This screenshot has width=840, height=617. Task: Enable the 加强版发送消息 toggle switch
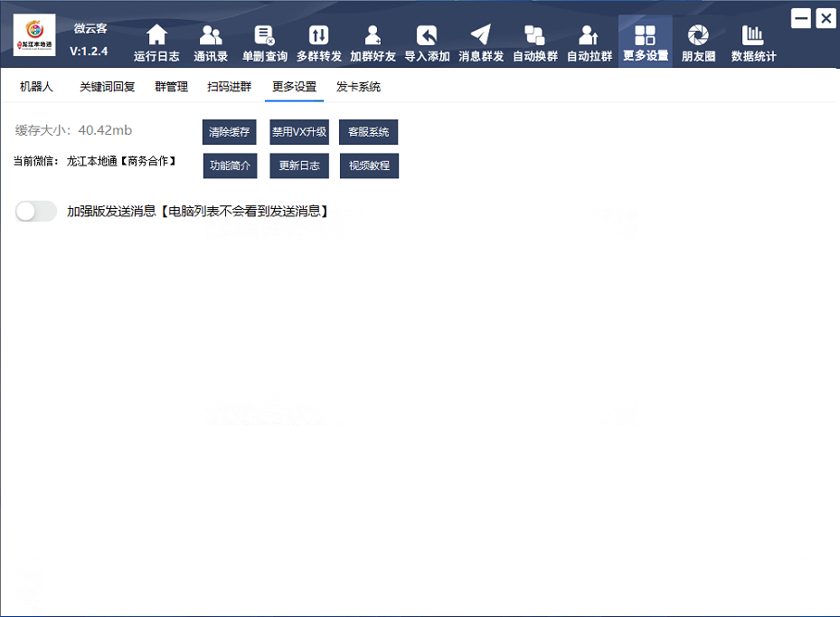36,212
